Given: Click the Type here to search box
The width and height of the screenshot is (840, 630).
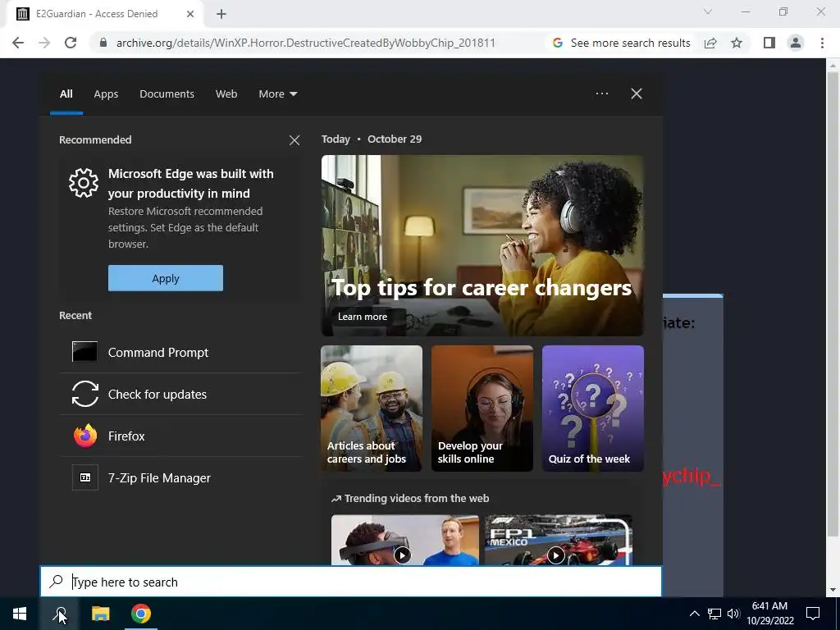Looking at the screenshot, I should 351,582.
